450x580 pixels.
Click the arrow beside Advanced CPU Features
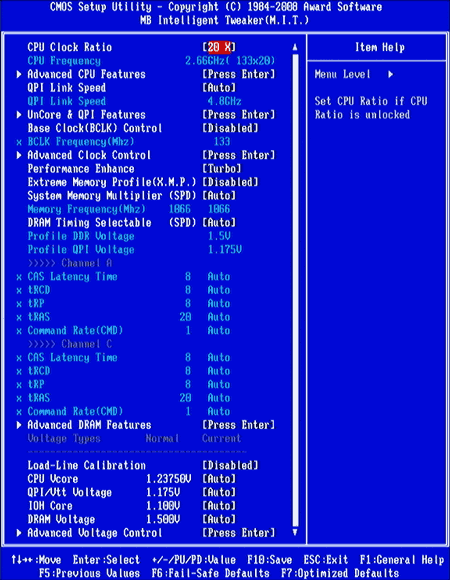click(19, 74)
